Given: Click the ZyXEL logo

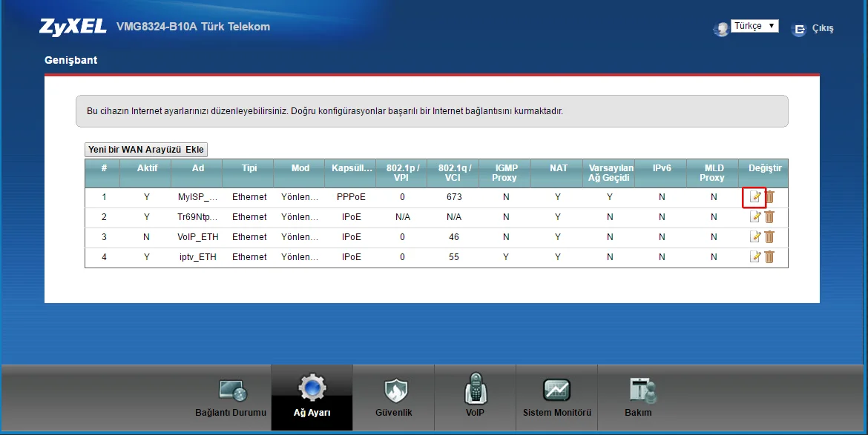Looking at the screenshot, I should 73,27.
